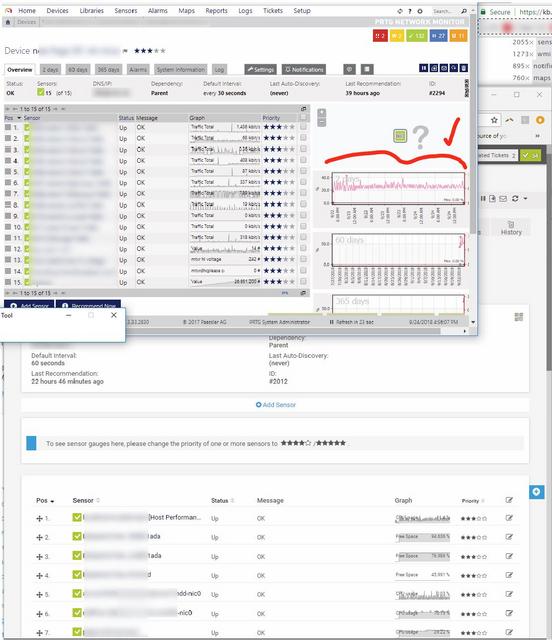Open the Sensors menu
The width and height of the screenshot is (552, 640).
[126, 11]
